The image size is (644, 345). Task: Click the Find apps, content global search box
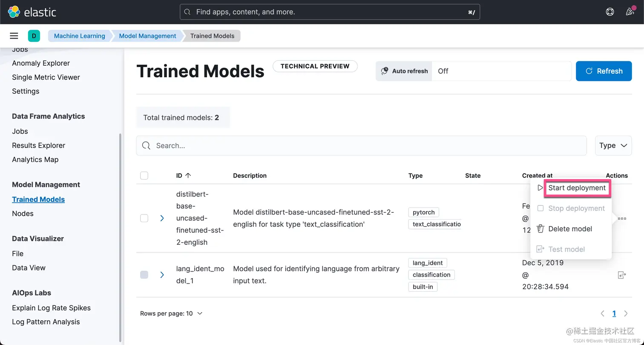pos(330,12)
